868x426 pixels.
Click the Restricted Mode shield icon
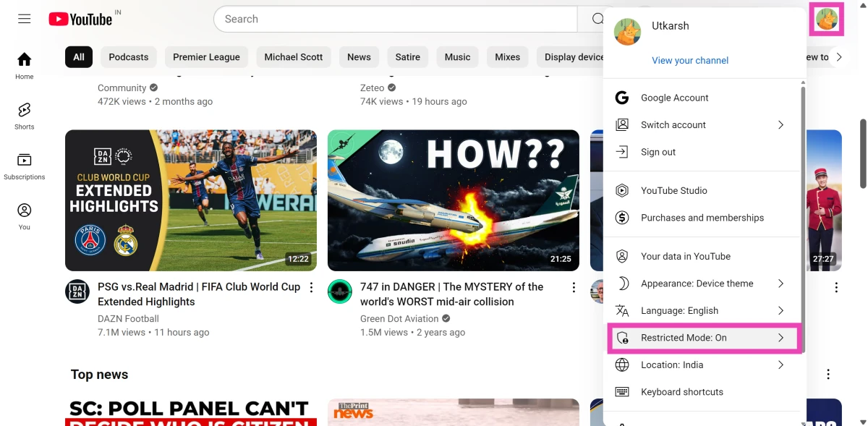click(622, 338)
